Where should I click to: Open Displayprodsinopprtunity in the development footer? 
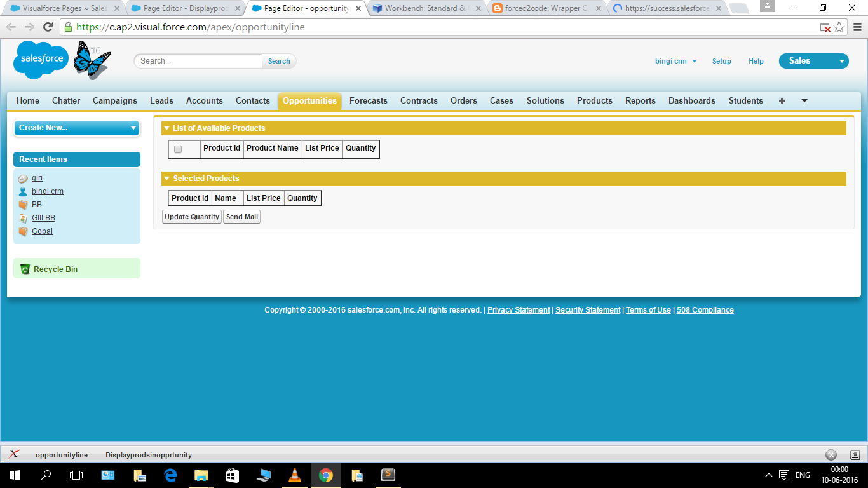pyautogui.click(x=149, y=455)
